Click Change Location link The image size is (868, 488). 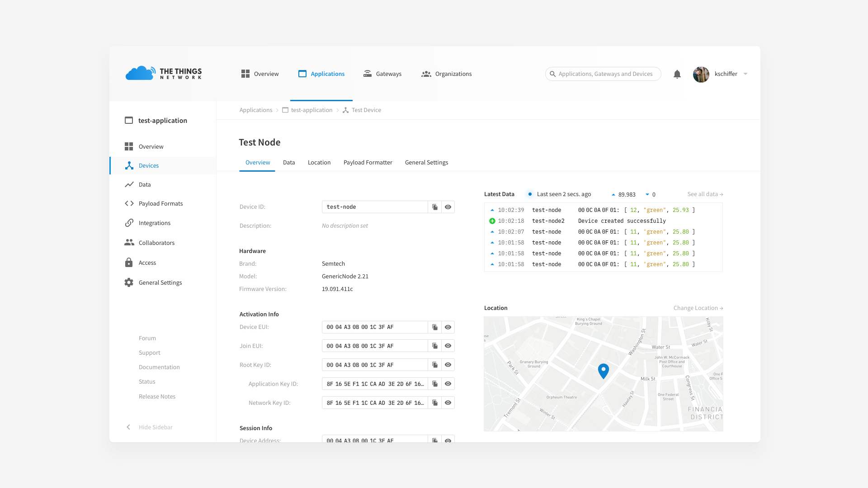click(x=698, y=308)
